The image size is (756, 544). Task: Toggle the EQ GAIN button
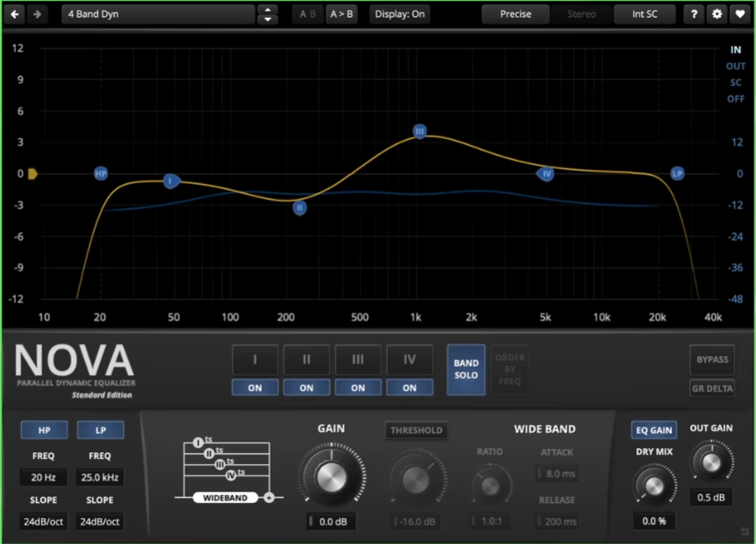(654, 429)
